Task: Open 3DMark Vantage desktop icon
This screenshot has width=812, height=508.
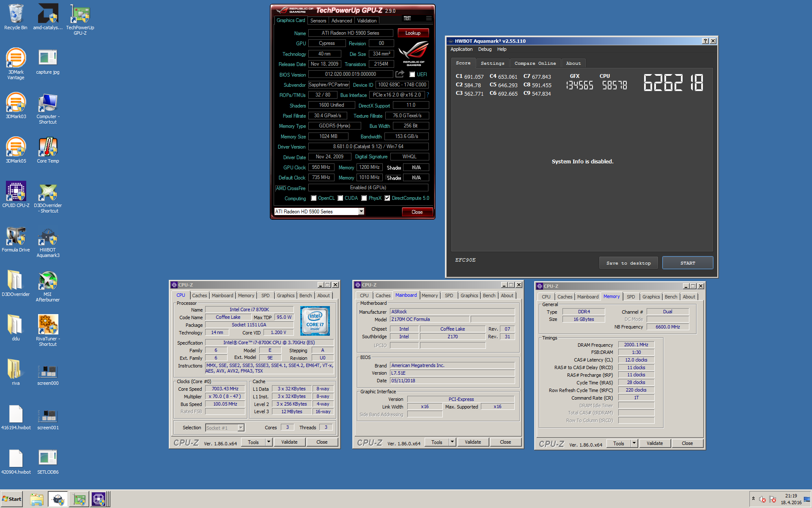Action: pos(16,63)
